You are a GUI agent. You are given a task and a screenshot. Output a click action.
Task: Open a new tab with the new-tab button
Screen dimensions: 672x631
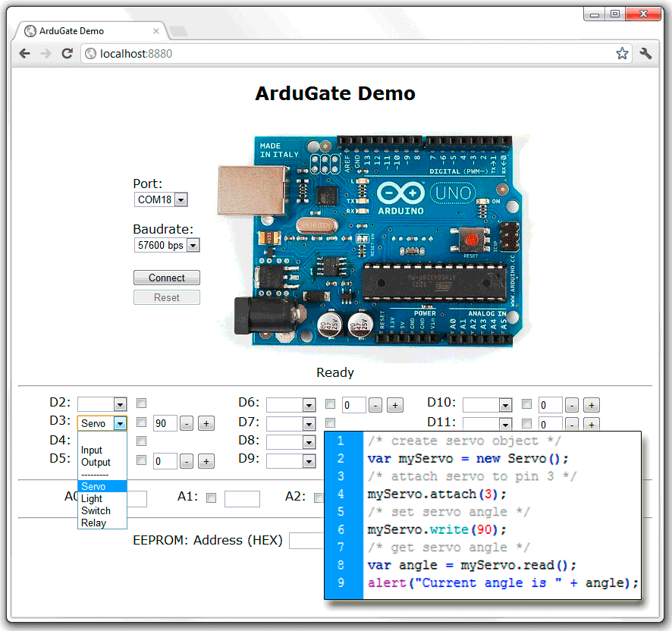(x=178, y=31)
